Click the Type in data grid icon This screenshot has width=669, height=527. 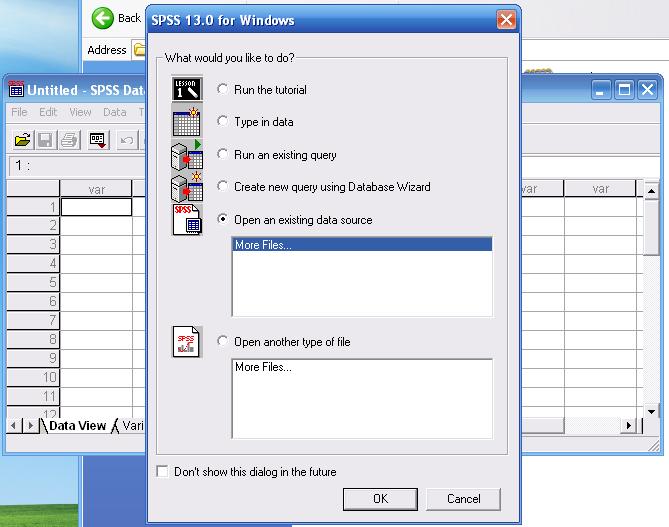187,122
